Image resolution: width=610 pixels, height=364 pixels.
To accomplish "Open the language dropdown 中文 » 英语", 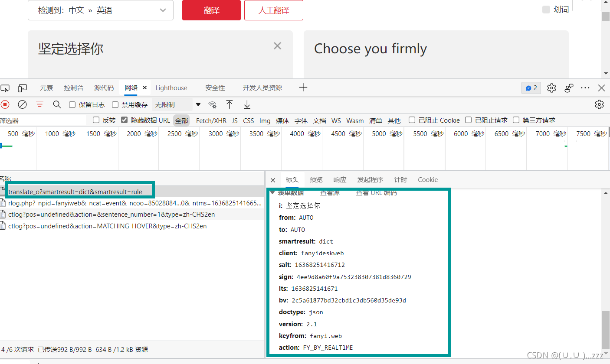I will pos(101,10).
